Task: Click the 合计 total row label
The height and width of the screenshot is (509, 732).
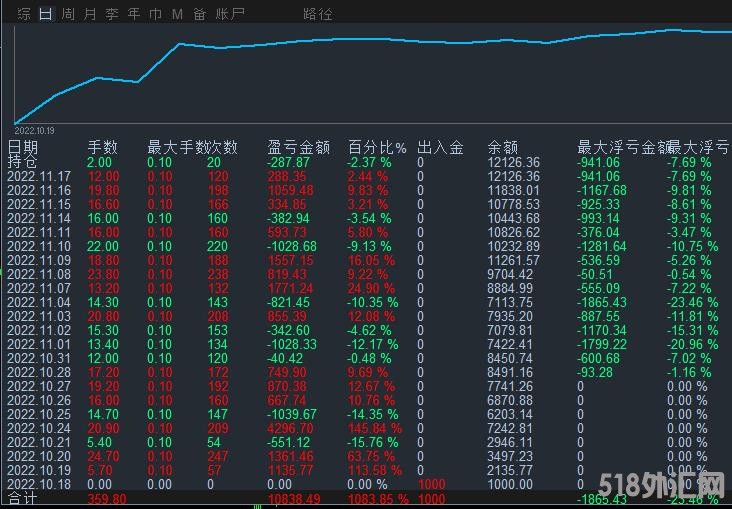Action: (x=23, y=497)
